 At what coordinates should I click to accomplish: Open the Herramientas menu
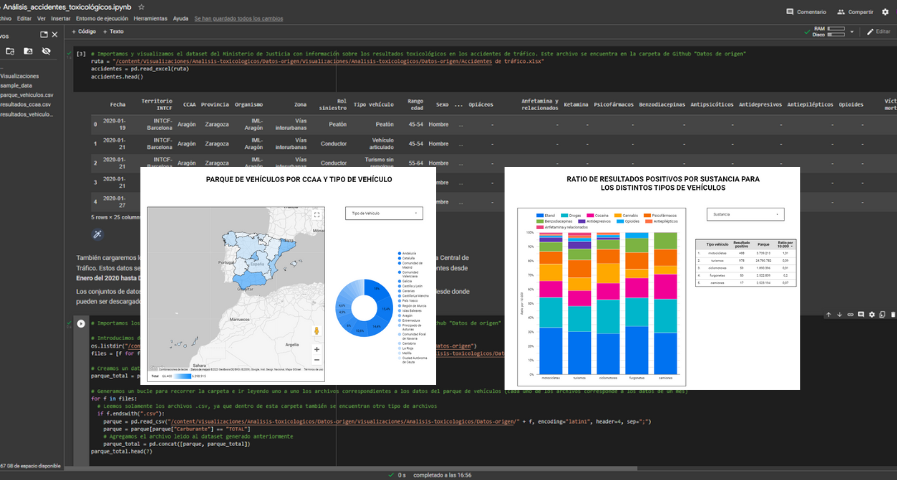(x=150, y=19)
